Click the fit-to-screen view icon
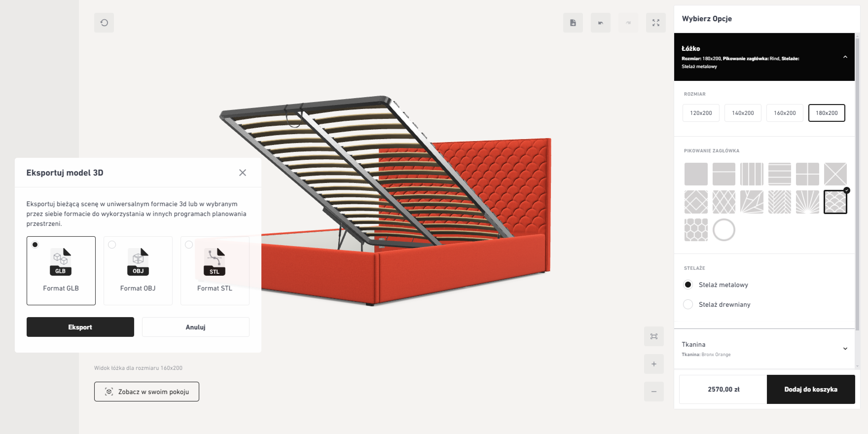This screenshot has height=434, width=868. pyautogui.click(x=654, y=336)
